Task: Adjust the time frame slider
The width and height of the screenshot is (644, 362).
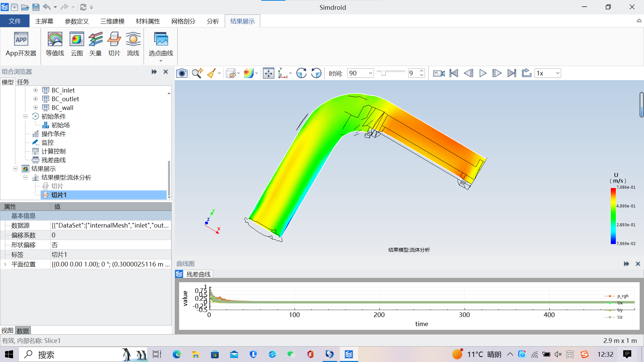Action: click(x=383, y=73)
